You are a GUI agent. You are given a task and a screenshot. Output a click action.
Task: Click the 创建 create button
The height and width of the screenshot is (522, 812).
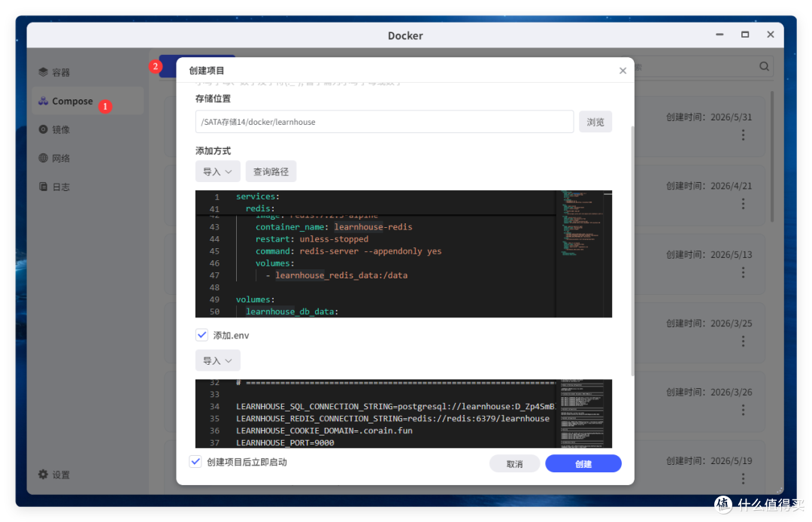[x=583, y=463]
